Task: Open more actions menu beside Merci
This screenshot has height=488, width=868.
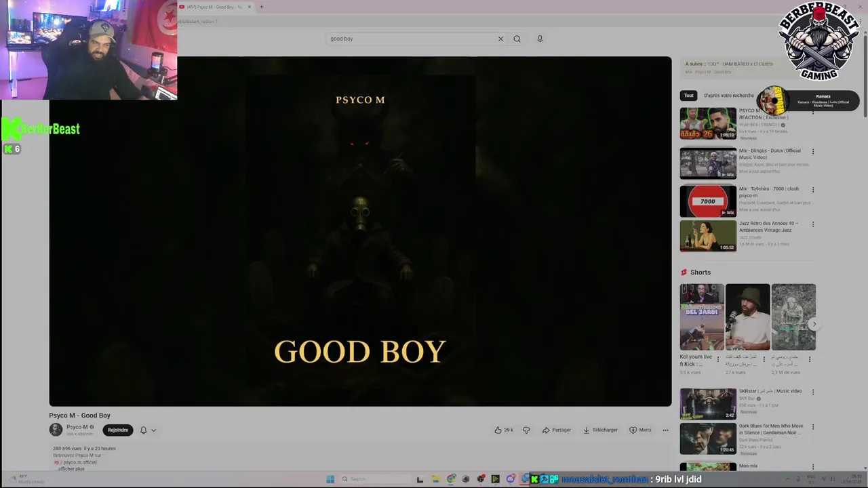Action: (665, 430)
